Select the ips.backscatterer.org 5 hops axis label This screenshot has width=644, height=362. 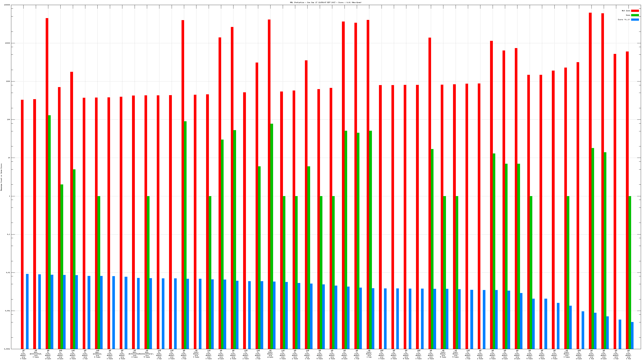click(147, 354)
